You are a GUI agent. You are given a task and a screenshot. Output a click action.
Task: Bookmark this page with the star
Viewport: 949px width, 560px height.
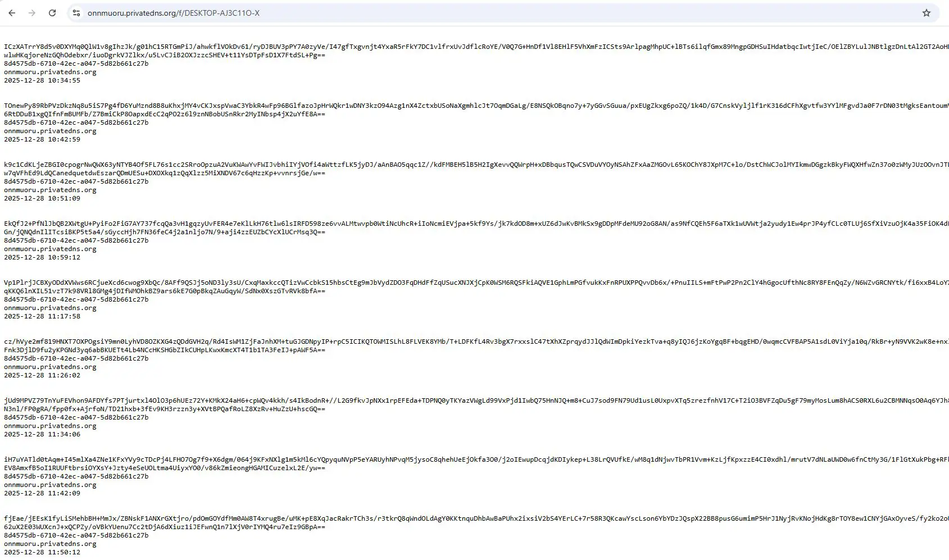click(x=927, y=13)
